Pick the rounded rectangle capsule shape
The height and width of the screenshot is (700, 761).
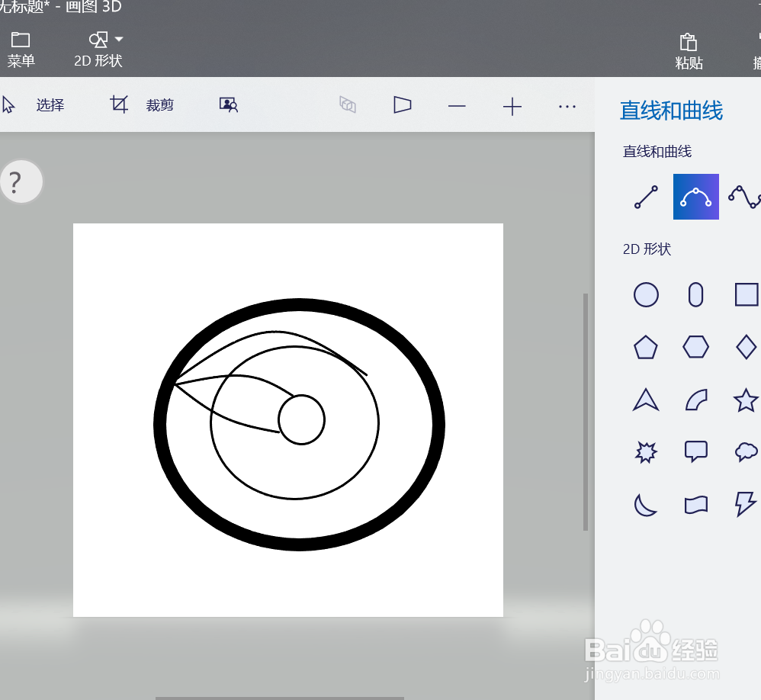[x=696, y=294]
